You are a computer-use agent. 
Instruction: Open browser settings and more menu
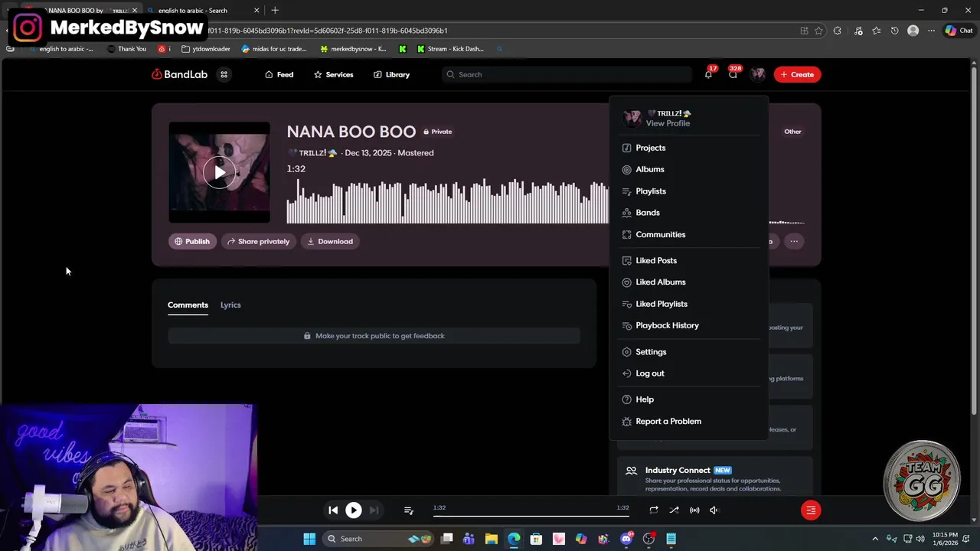[x=931, y=31]
